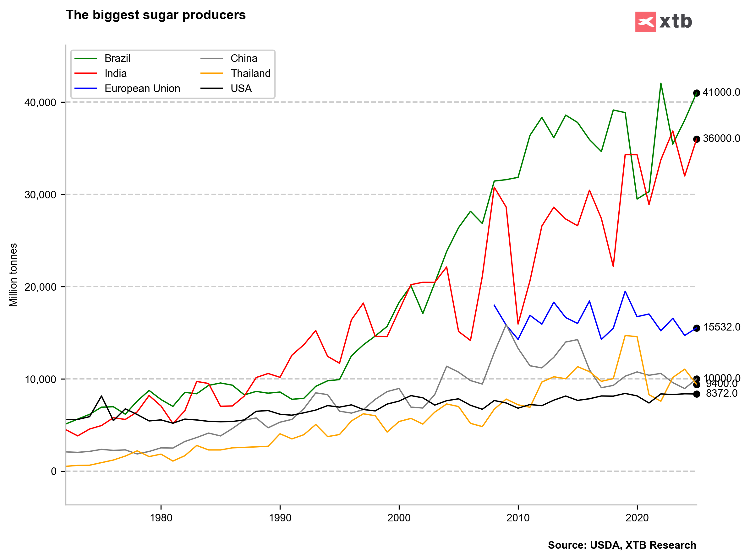Image resolution: width=750 pixels, height=560 pixels.
Task: Click the XTB logo icon
Action: (x=645, y=22)
